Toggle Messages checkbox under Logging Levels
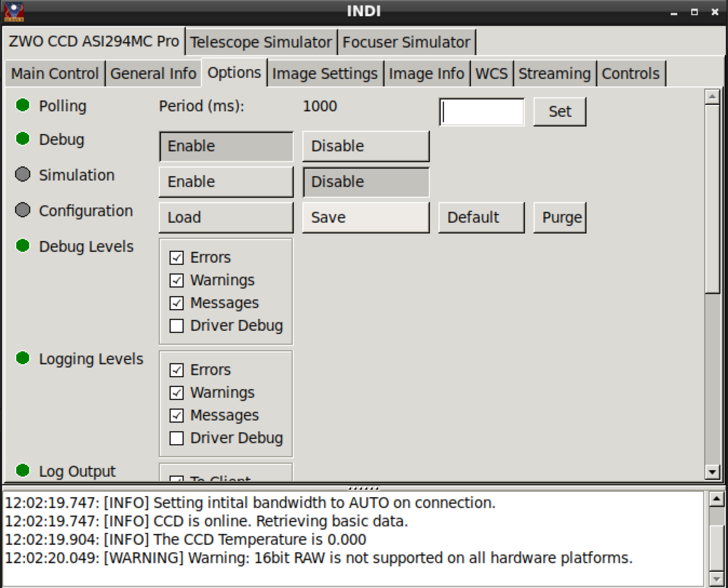Image resolution: width=728 pixels, height=588 pixels. click(x=177, y=416)
